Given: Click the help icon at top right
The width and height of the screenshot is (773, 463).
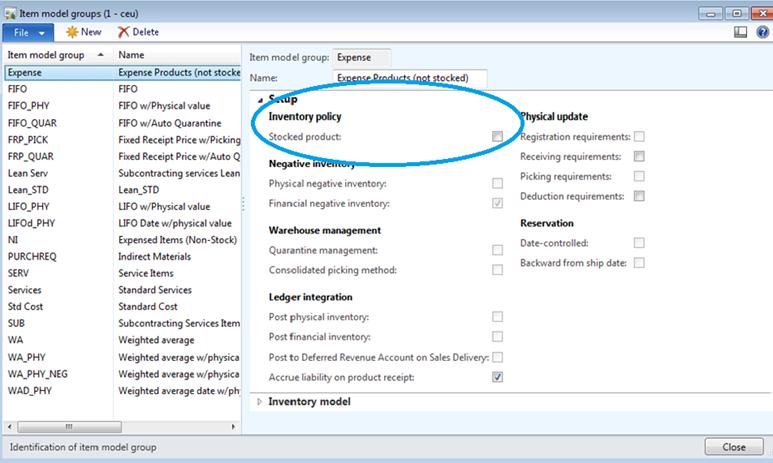Looking at the screenshot, I should pos(759,32).
